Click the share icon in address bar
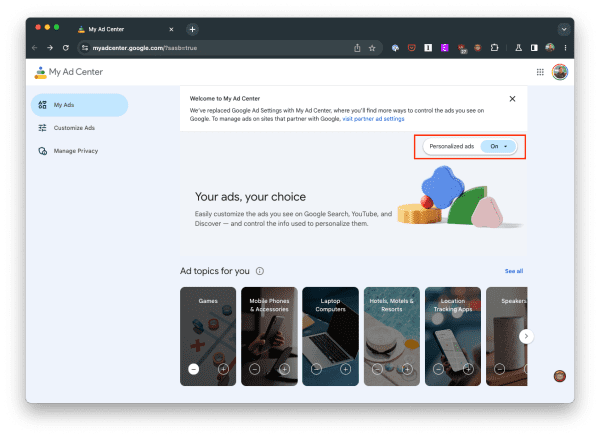 tap(357, 47)
